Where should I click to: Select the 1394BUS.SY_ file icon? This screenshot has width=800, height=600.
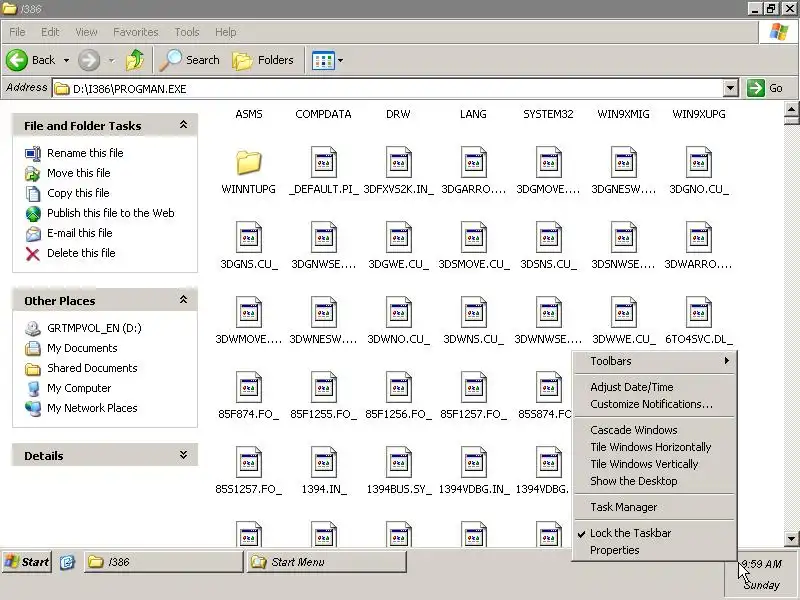click(398, 462)
